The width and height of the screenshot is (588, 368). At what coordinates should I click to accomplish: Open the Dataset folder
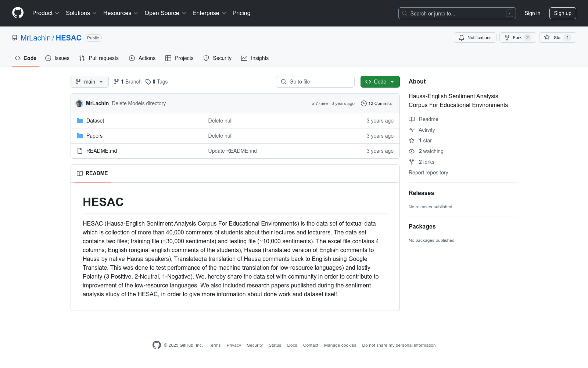(95, 121)
